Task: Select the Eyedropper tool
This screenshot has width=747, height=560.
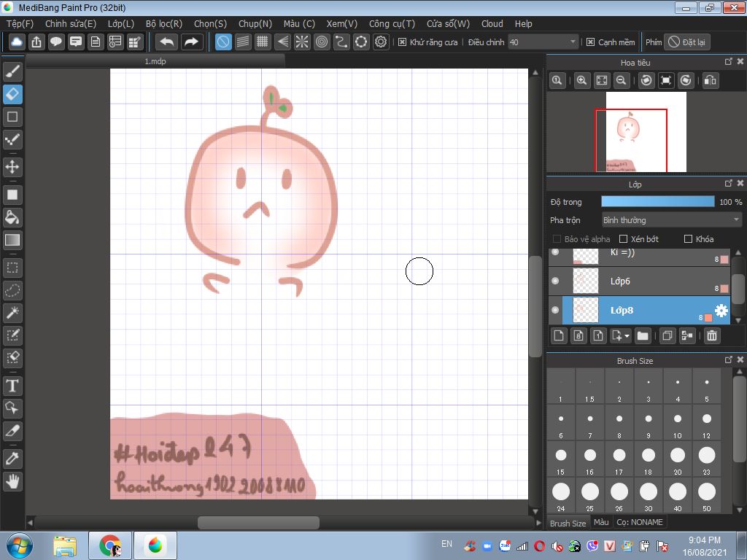Action: pyautogui.click(x=12, y=459)
